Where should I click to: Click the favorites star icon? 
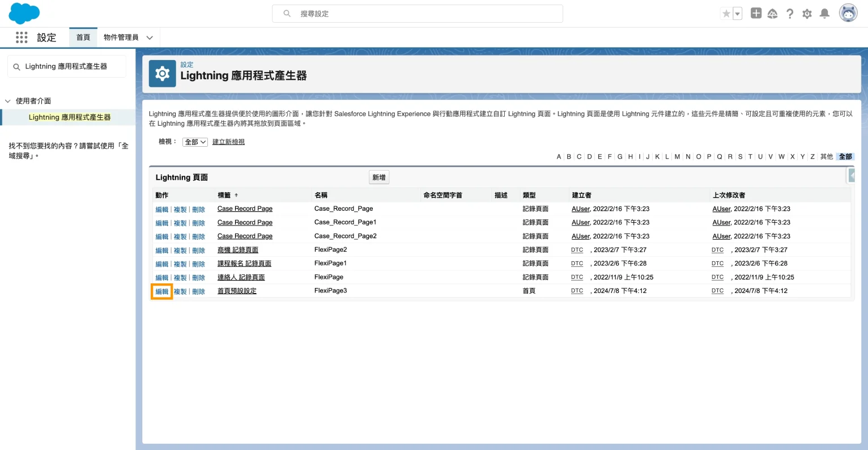[726, 14]
